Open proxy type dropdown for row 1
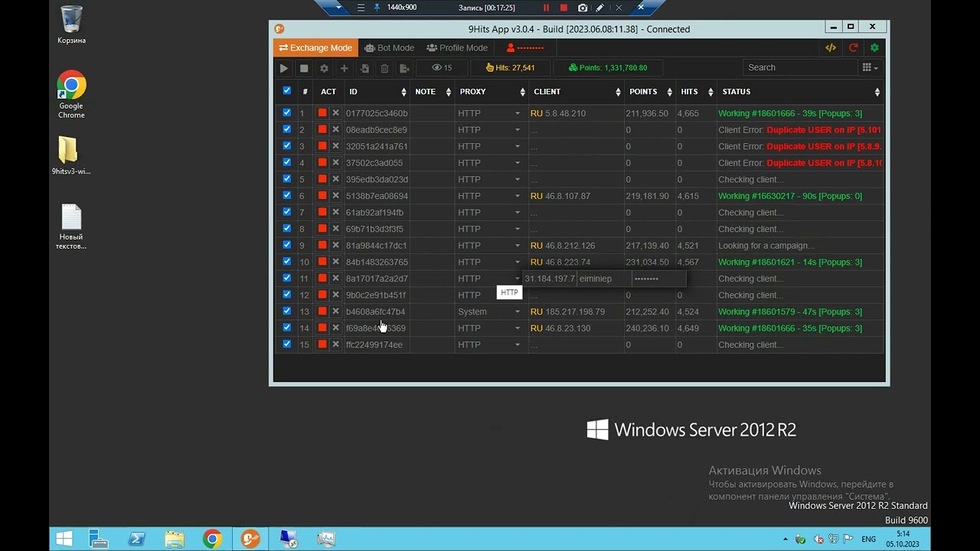980x551 pixels. [489, 113]
